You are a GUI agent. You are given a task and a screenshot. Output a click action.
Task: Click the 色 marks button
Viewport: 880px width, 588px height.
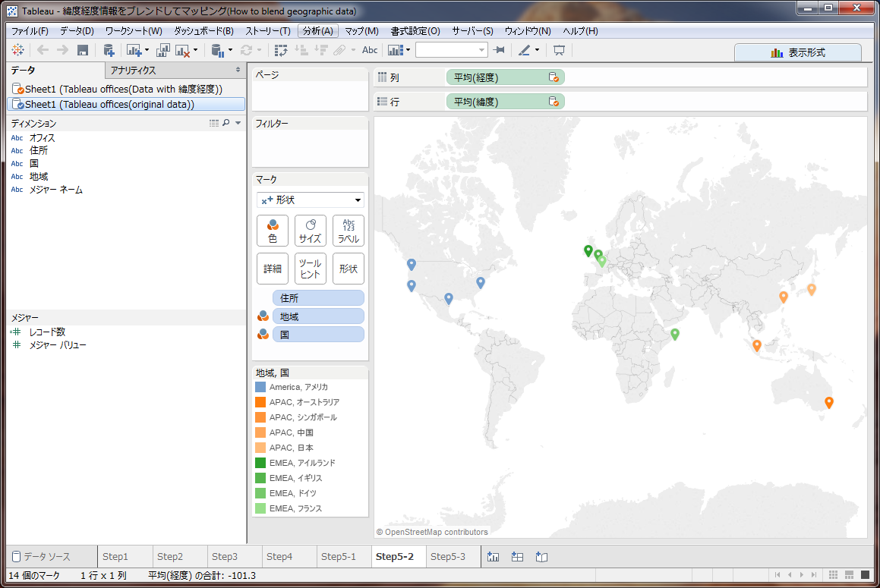(273, 231)
